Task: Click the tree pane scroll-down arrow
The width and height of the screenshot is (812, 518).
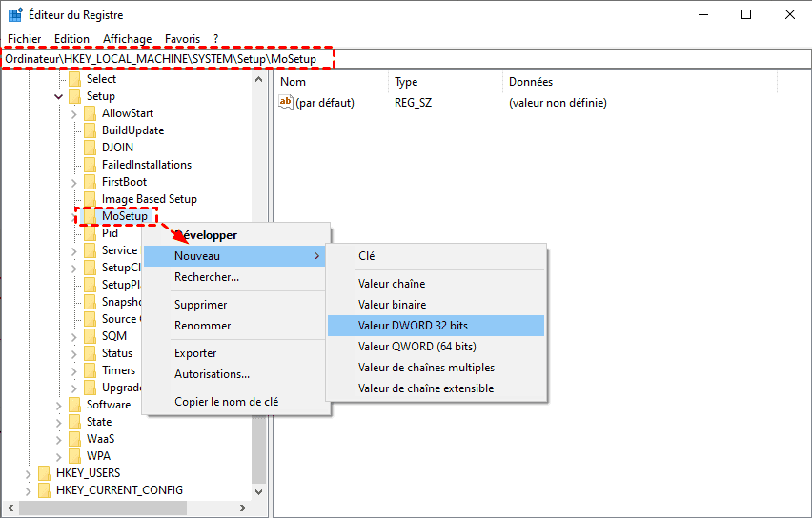Action: (259, 491)
